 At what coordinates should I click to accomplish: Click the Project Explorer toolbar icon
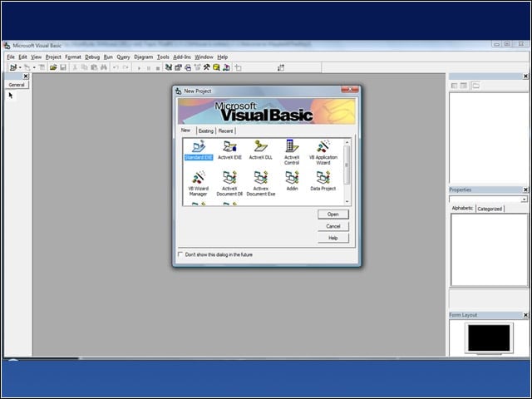pos(169,67)
